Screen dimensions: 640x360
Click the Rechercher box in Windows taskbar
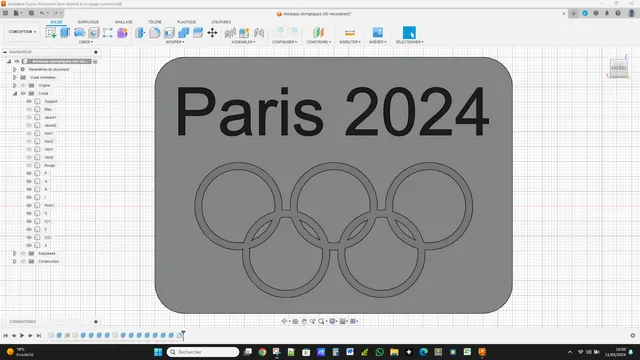203,352
